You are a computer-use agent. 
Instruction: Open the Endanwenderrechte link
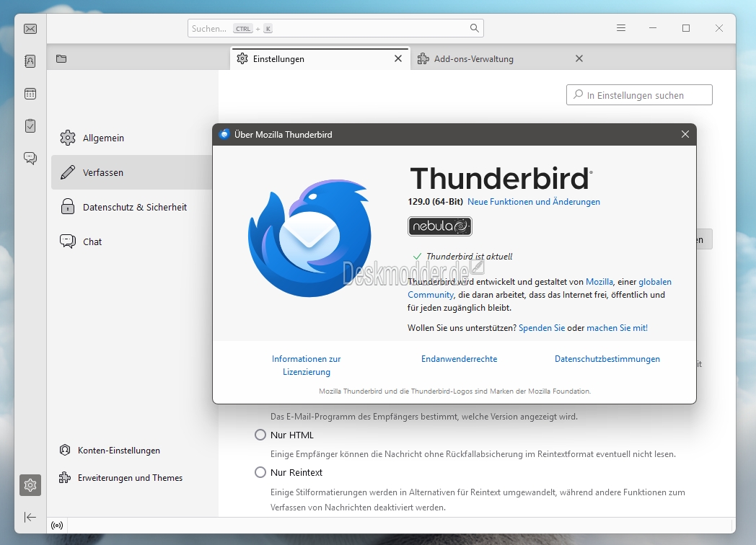point(459,359)
